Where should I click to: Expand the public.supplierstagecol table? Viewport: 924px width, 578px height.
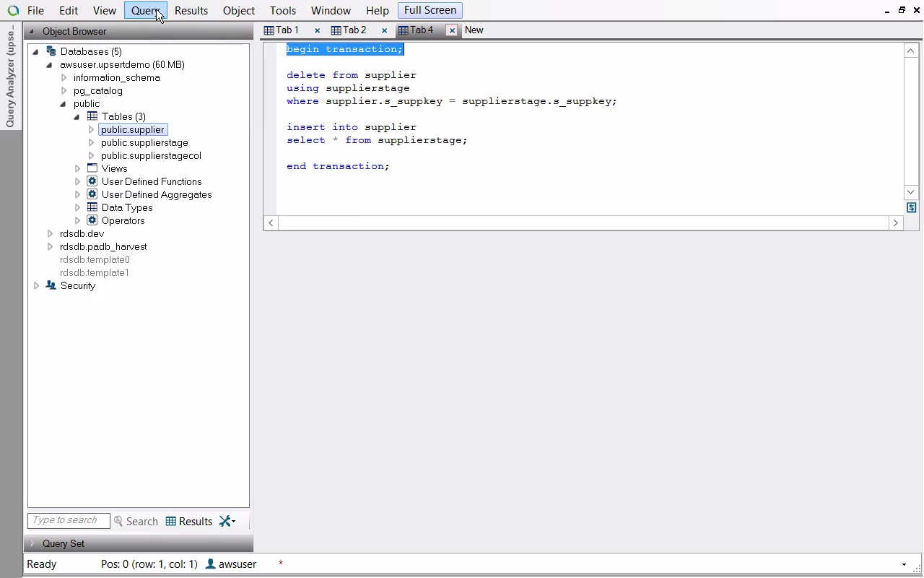(91, 155)
